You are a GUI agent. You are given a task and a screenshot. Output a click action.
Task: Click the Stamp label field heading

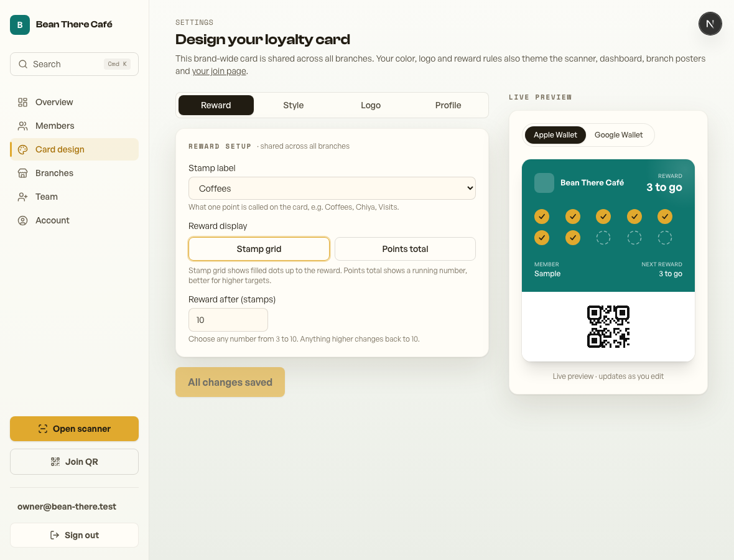pos(211,168)
